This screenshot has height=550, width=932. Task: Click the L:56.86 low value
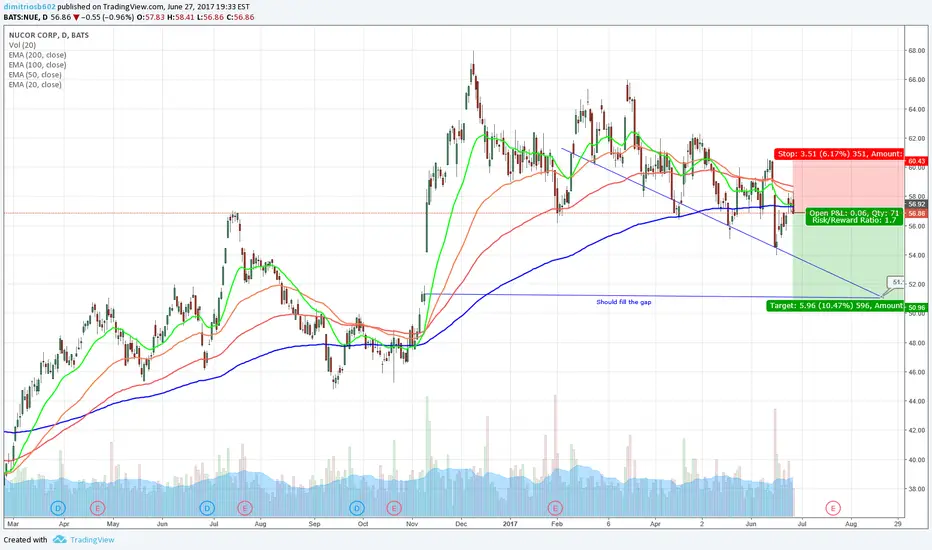point(210,17)
